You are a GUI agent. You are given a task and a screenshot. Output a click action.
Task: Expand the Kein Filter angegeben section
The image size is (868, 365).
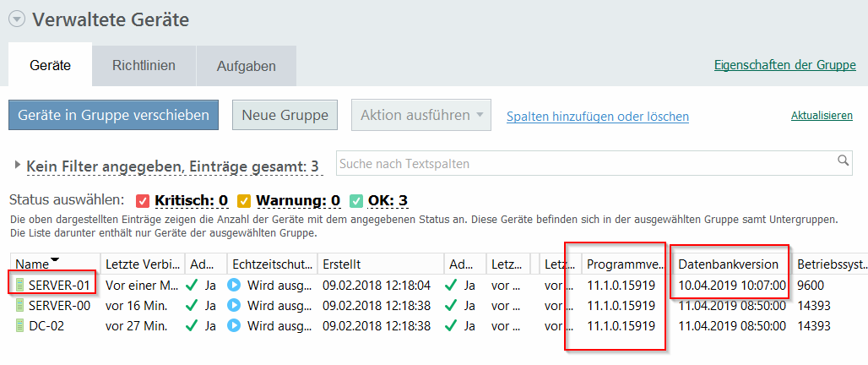pyautogui.click(x=19, y=166)
